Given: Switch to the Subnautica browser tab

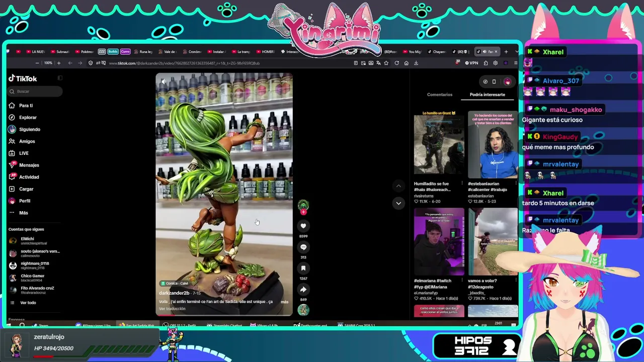Looking at the screenshot, I should point(60,52).
